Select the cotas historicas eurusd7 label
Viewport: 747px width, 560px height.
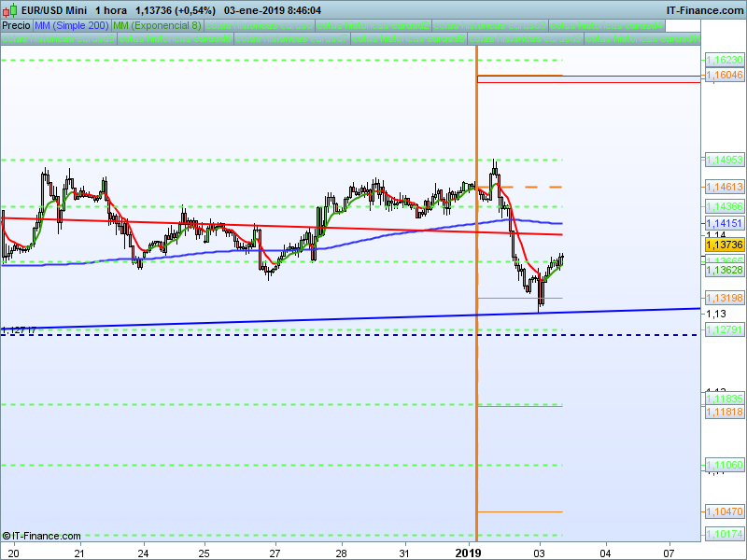[292, 38]
